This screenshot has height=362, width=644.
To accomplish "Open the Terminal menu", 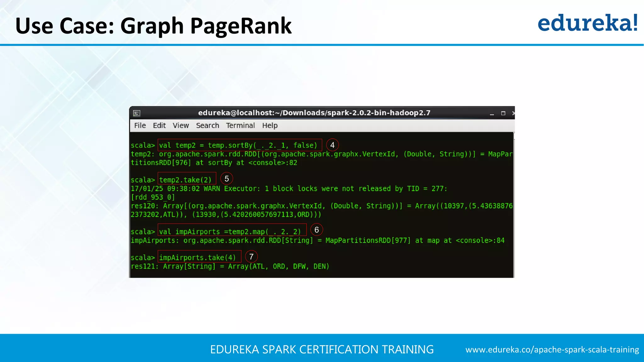I will point(240,125).
